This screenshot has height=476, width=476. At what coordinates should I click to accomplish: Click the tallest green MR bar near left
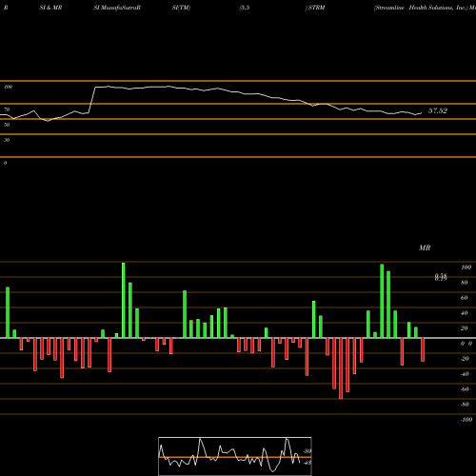point(124,300)
